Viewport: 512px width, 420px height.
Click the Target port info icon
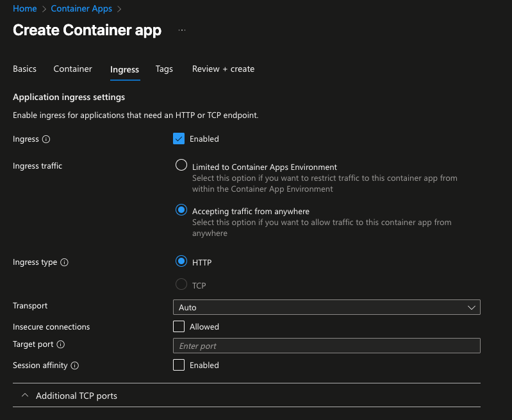point(61,344)
